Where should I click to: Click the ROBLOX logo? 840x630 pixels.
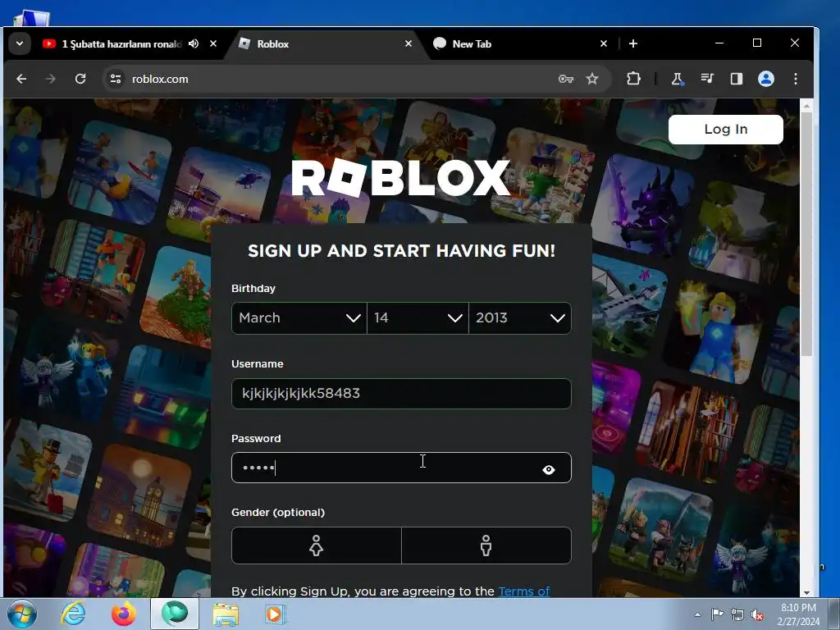point(400,178)
